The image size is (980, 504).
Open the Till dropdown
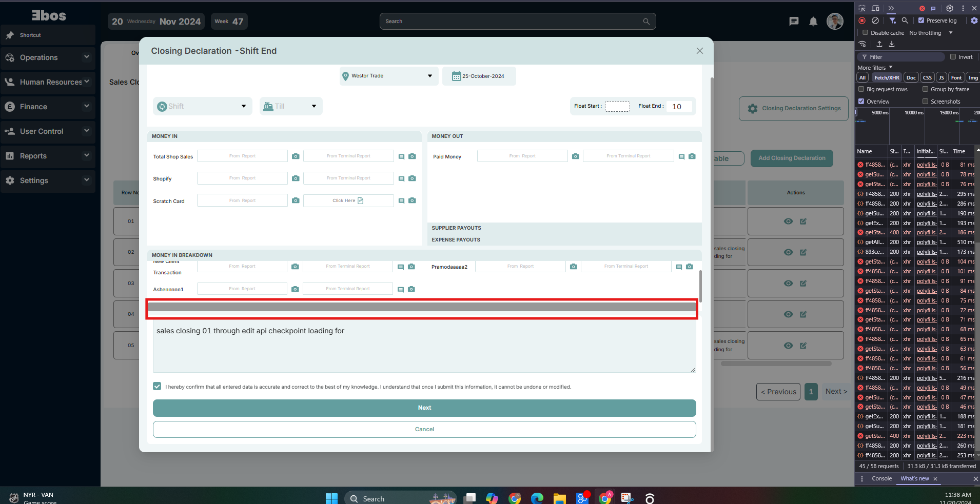coord(291,106)
